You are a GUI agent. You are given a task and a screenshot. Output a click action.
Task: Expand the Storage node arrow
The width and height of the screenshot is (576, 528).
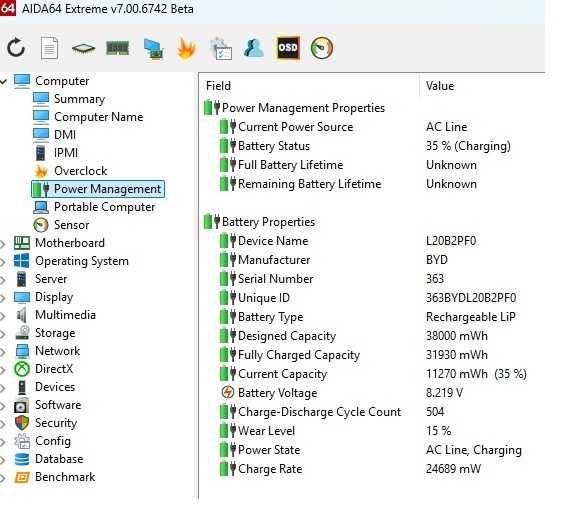click(3, 333)
